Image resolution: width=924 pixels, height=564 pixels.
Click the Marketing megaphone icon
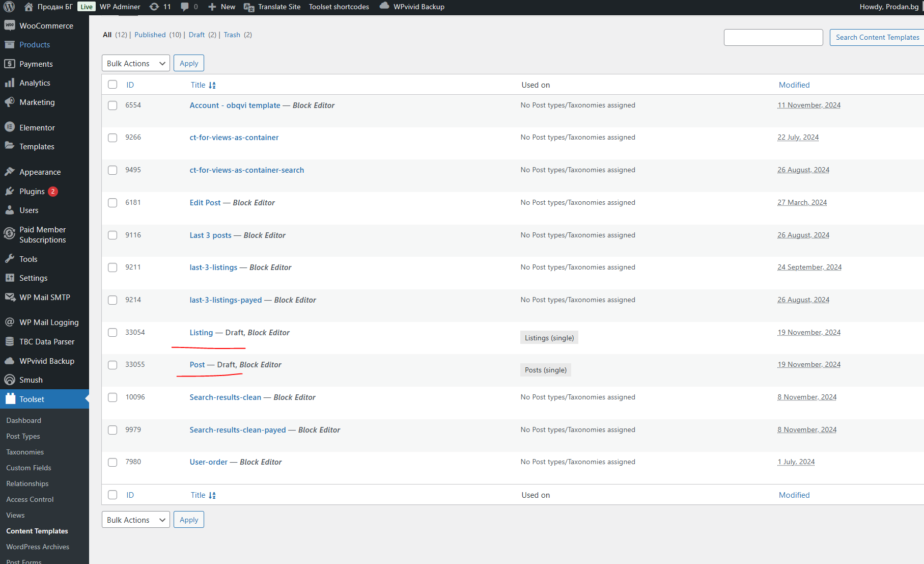coord(10,102)
